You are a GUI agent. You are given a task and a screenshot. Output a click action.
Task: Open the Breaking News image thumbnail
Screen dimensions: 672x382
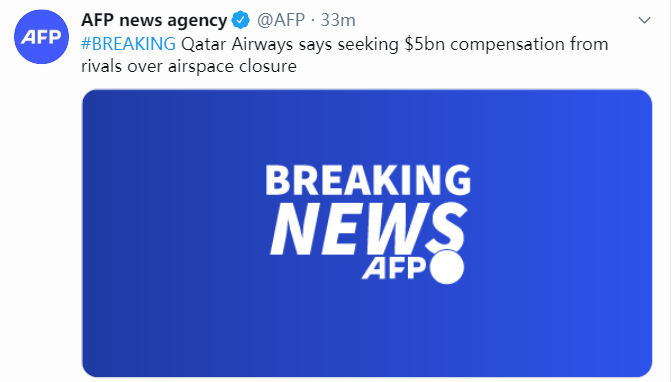click(367, 233)
